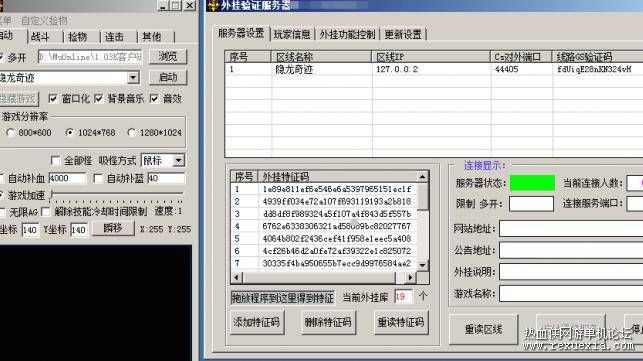Click the 拖放程序到这里得到特征 drop area
This screenshot has height=361, width=643.
click(x=283, y=298)
